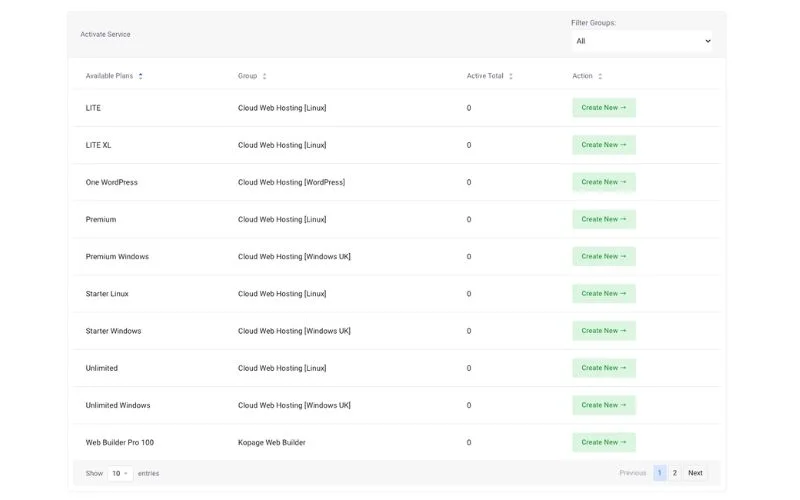Click the Available Plans column header

[x=109, y=76]
